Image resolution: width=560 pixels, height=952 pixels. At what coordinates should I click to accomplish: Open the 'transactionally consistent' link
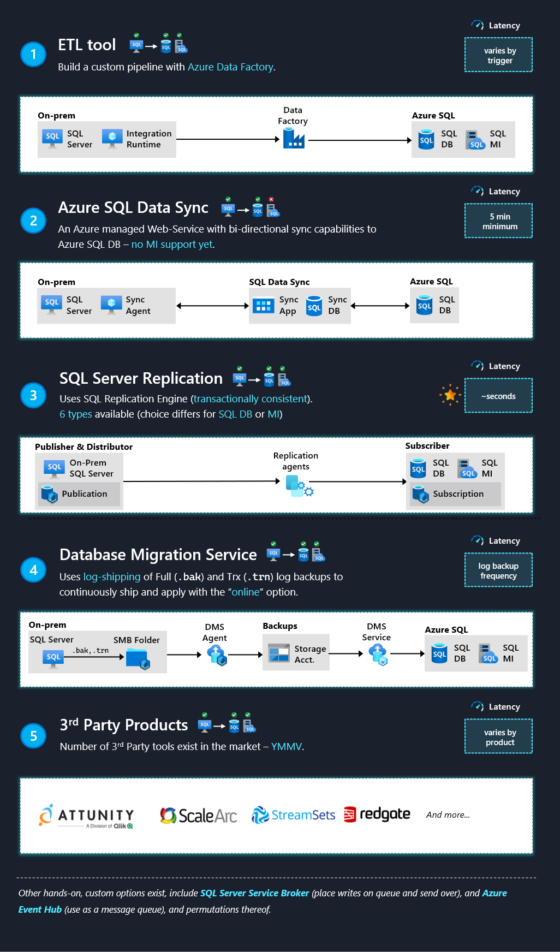click(x=251, y=398)
